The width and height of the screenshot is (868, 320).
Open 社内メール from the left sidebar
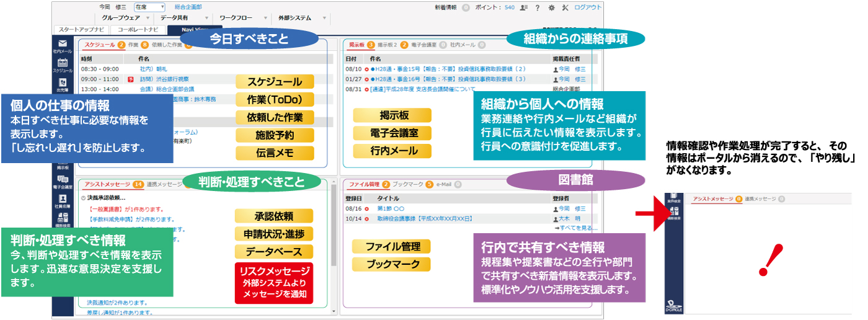pos(63,45)
